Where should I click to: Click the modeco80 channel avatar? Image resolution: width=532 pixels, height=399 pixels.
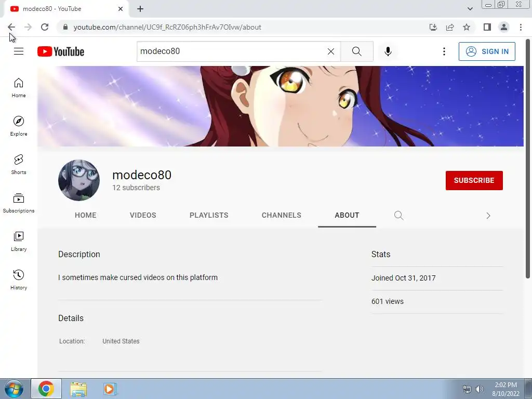(x=79, y=180)
